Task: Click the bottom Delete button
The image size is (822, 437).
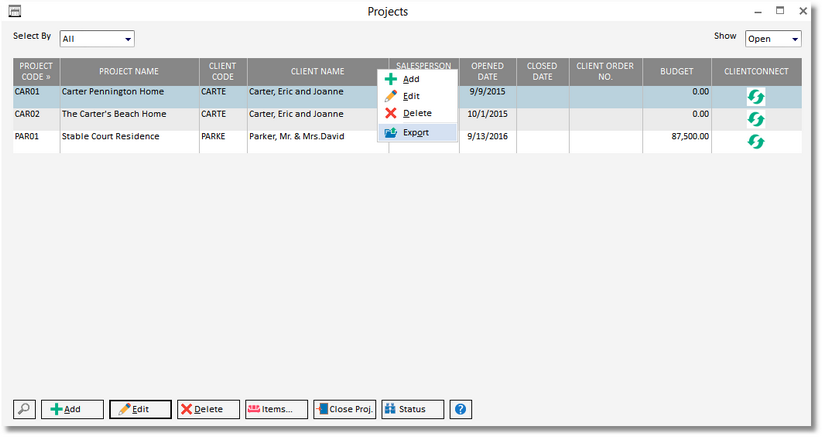Action: click(208, 409)
